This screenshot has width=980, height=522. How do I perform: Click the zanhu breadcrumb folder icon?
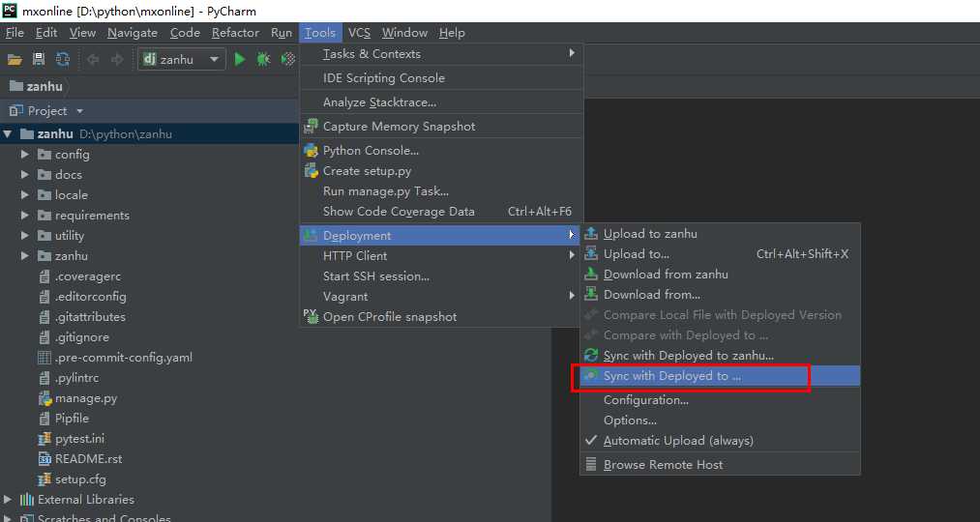point(16,86)
